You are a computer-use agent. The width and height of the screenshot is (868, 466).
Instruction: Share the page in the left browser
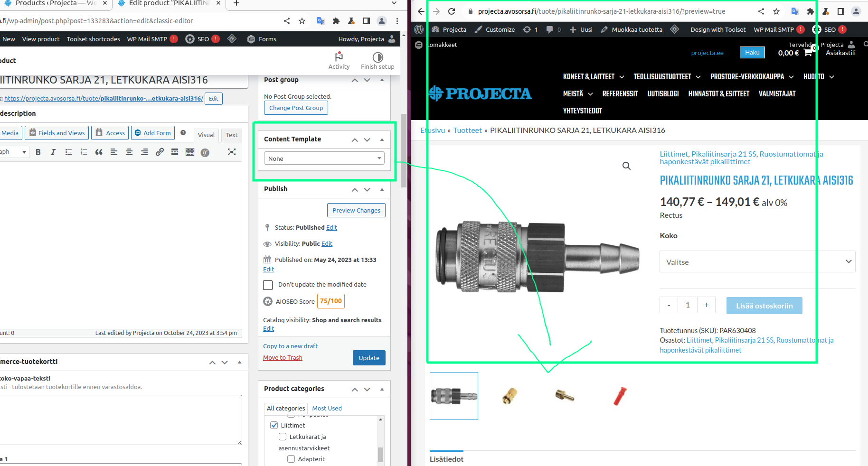tap(287, 21)
